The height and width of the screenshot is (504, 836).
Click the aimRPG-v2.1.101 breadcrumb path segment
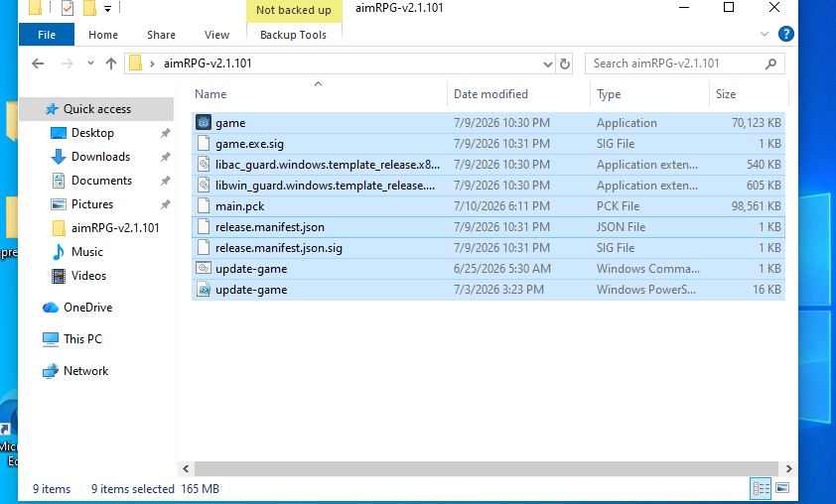pos(208,63)
